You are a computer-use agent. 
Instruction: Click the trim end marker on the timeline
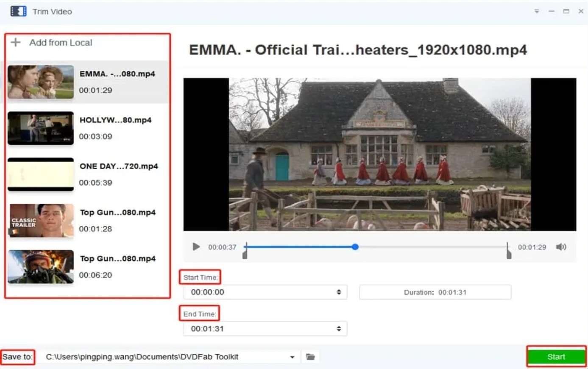[x=508, y=251]
